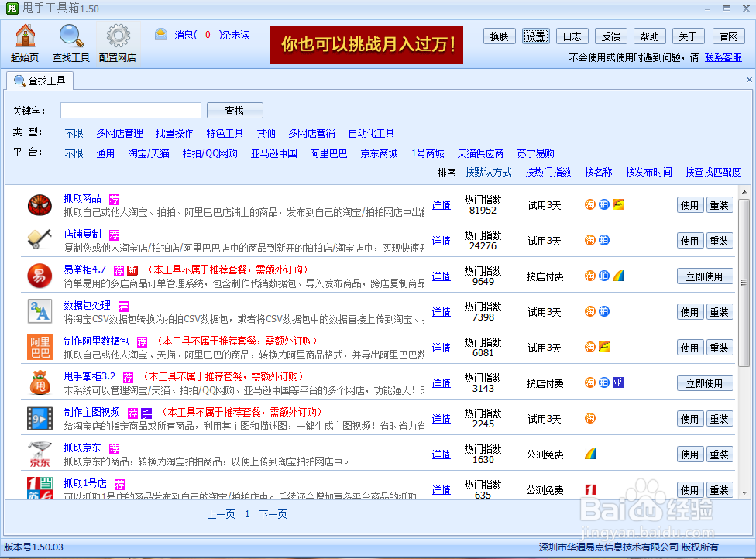The width and height of the screenshot is (756, 559).
Task: Click 立即使用 for 易掌柜4.7
Action: click(x=704, y=276)
